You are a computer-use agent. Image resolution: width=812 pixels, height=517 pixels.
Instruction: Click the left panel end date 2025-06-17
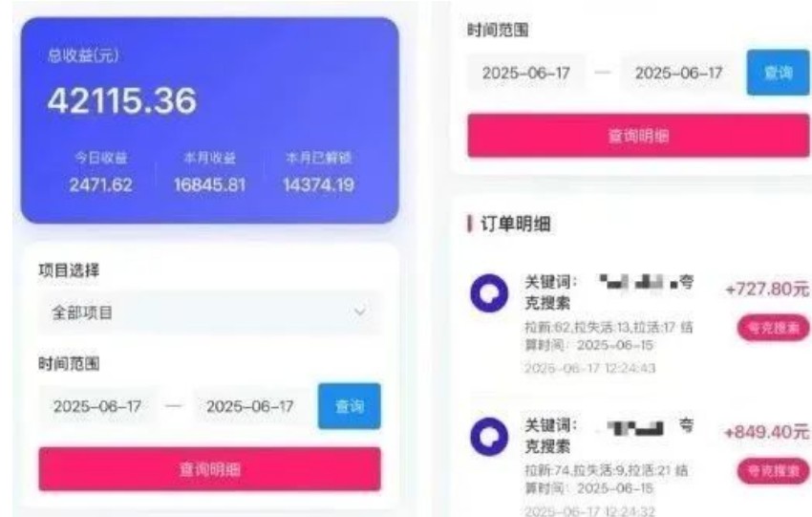point(250,407)
